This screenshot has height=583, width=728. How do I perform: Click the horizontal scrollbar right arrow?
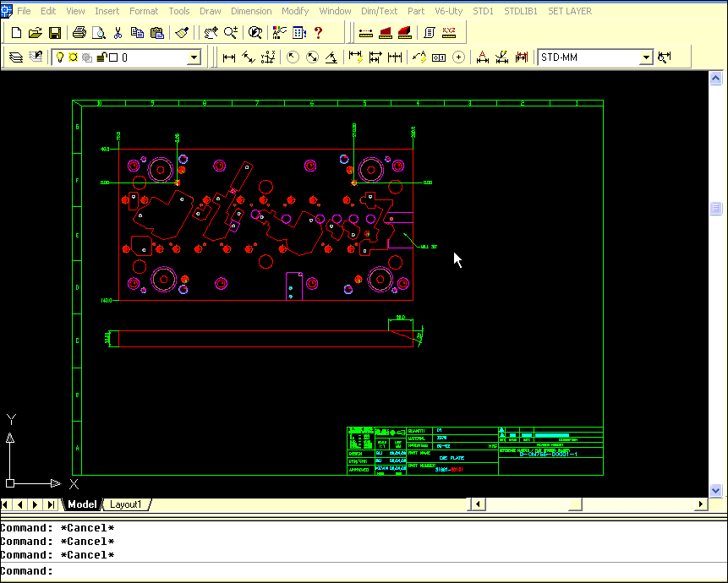pos(701,504)
